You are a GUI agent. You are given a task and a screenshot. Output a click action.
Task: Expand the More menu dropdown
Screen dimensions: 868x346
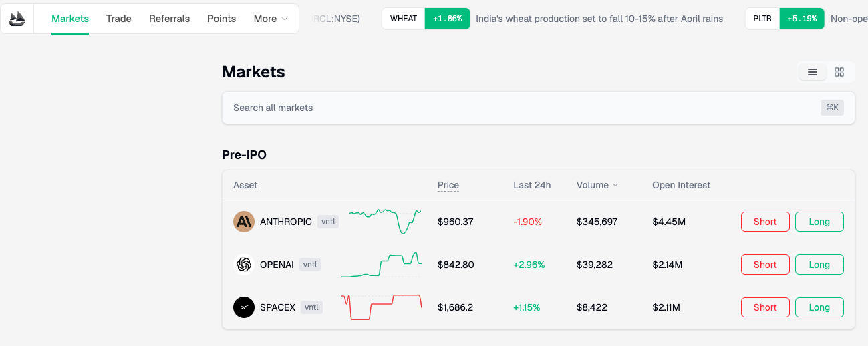(x=271, y=19)
